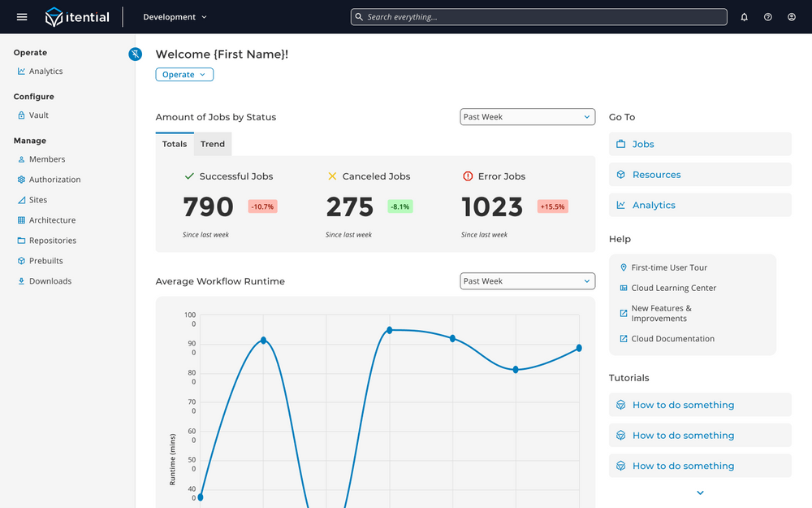The image size is (812, 508).
Task: Switch to the Trend tab
Action: [x=213, y=144]
